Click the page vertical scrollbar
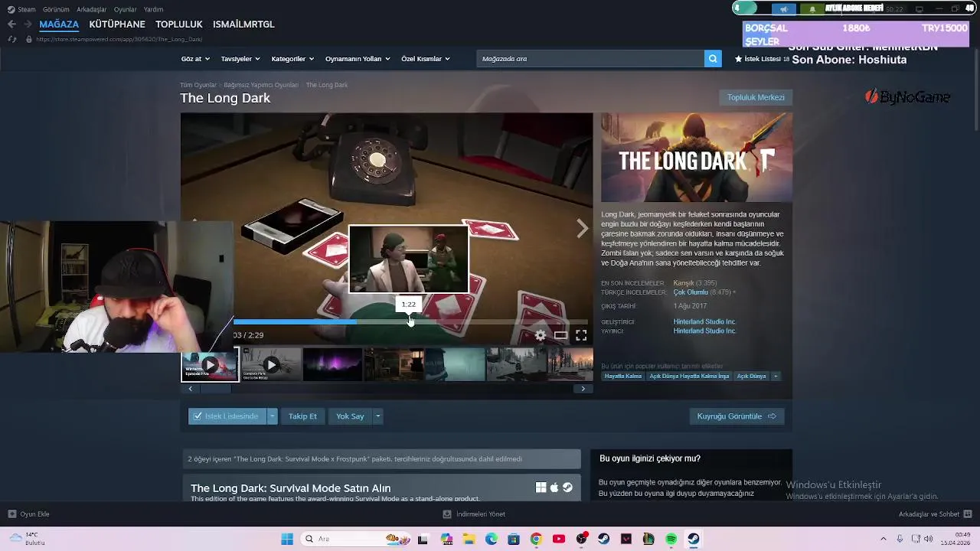980x551 pixels. click(x=976, y=88)
